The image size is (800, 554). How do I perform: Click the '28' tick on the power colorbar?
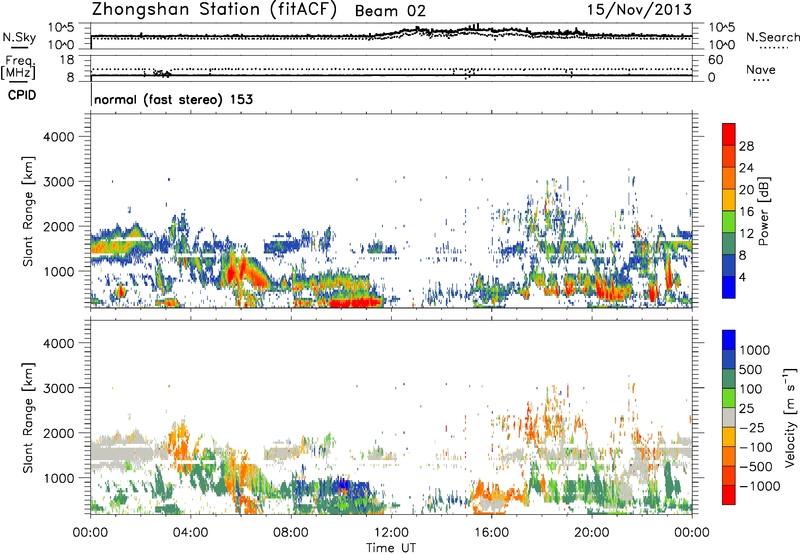coord(746,146)
